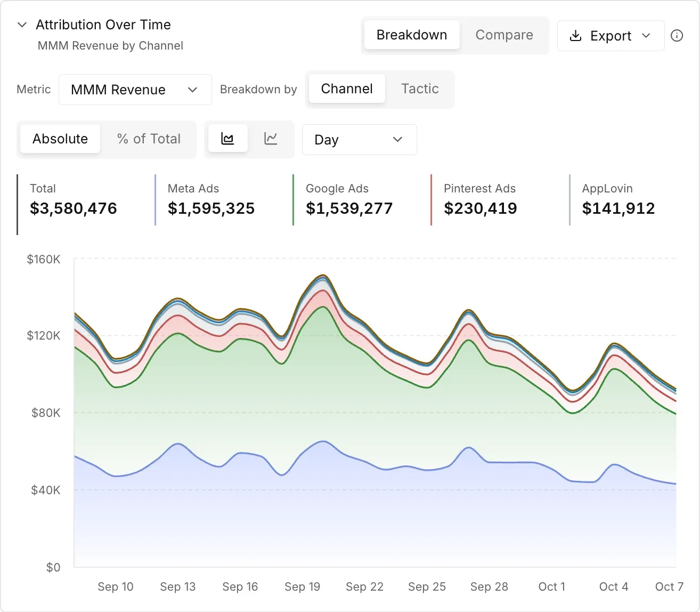This screenshot has height=612, width=700.
Task: Click the Attribution Over Time title
Action: [103, 25]
